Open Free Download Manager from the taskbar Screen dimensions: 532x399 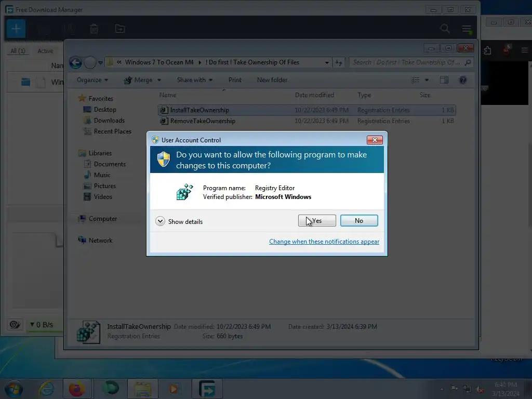click(x=207, y=389)
